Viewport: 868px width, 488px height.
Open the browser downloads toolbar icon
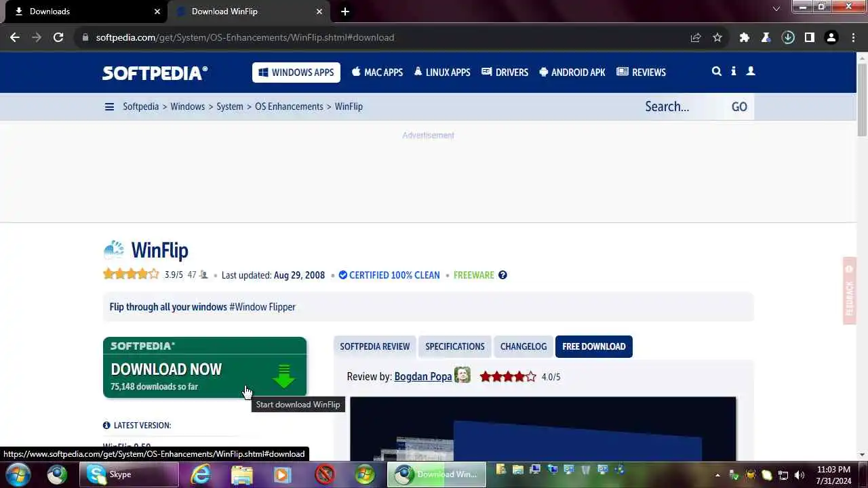tap(788, 37)
